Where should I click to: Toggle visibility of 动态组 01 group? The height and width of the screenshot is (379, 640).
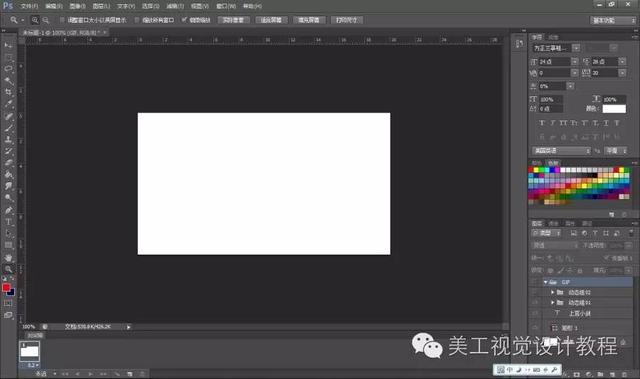click(x=535, y=302)
